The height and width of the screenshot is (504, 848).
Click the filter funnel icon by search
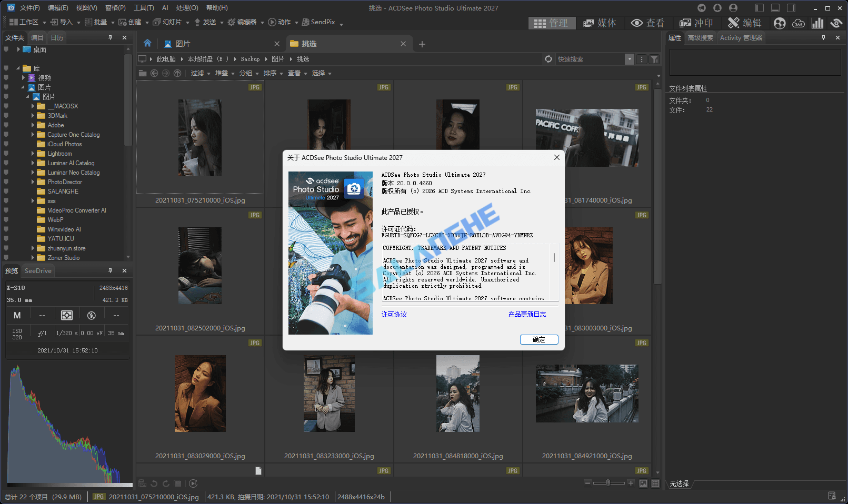click(x=654, y=59)
